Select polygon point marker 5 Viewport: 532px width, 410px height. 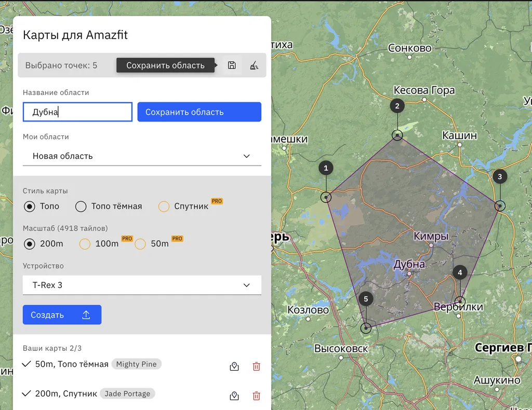[x=366, y=299]
